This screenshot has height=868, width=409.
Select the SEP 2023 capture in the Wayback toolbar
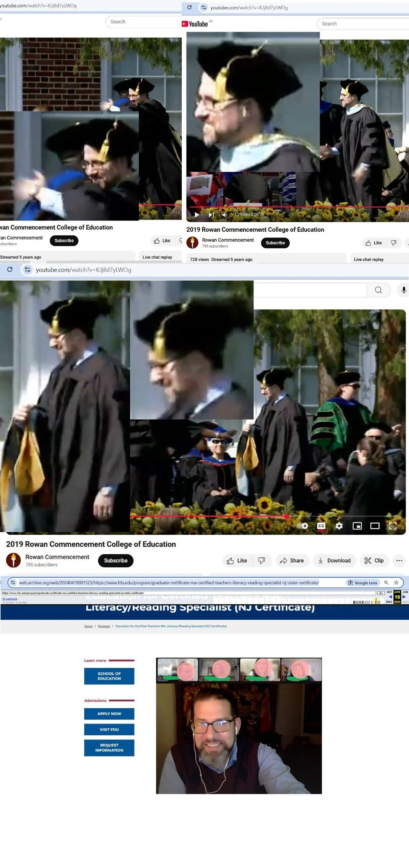pos(389,597)
